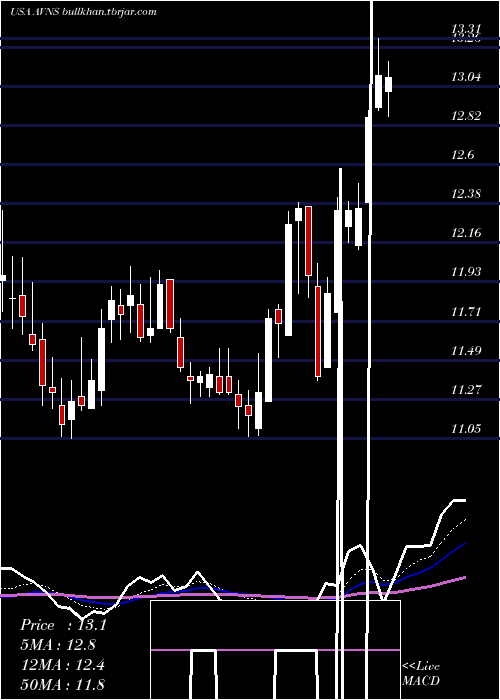Click the 13.04 price axis label
Image resolution: width=500 pixels, height=700 pixels.
466,77
